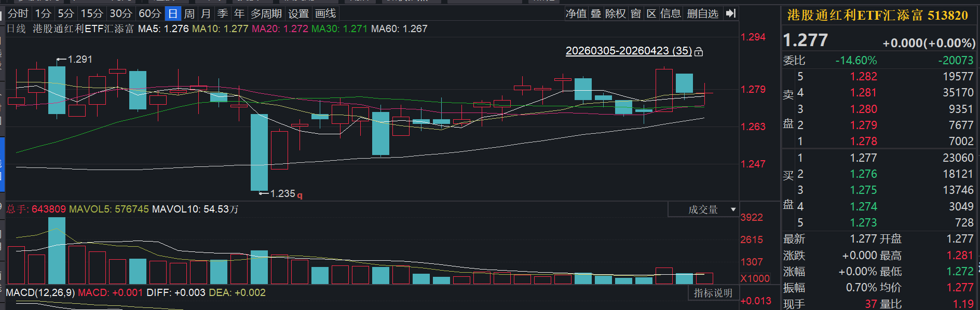The image size is (980, 310).
Task: Open the 画线 drawing tools
Action: (325, 13)
